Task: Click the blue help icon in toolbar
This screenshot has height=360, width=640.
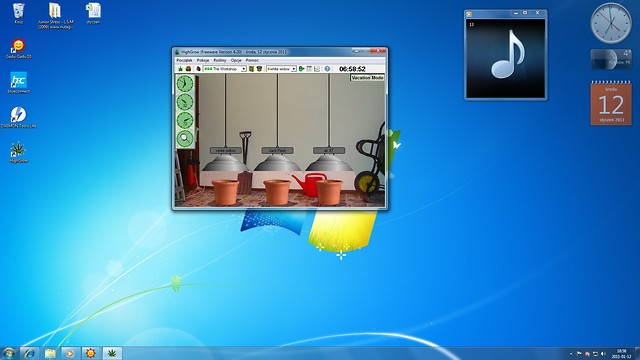Action: tap(327, 69)
